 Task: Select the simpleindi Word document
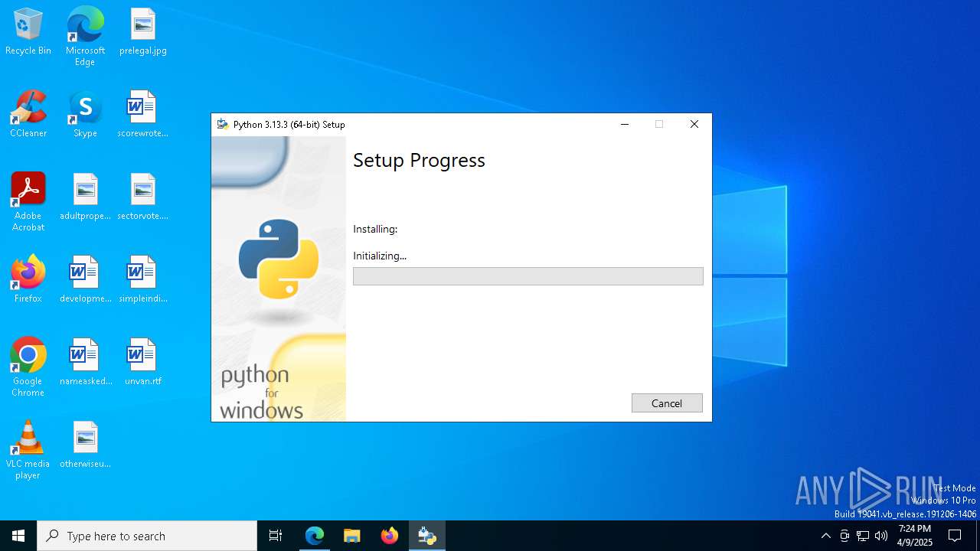click(143, 280)
